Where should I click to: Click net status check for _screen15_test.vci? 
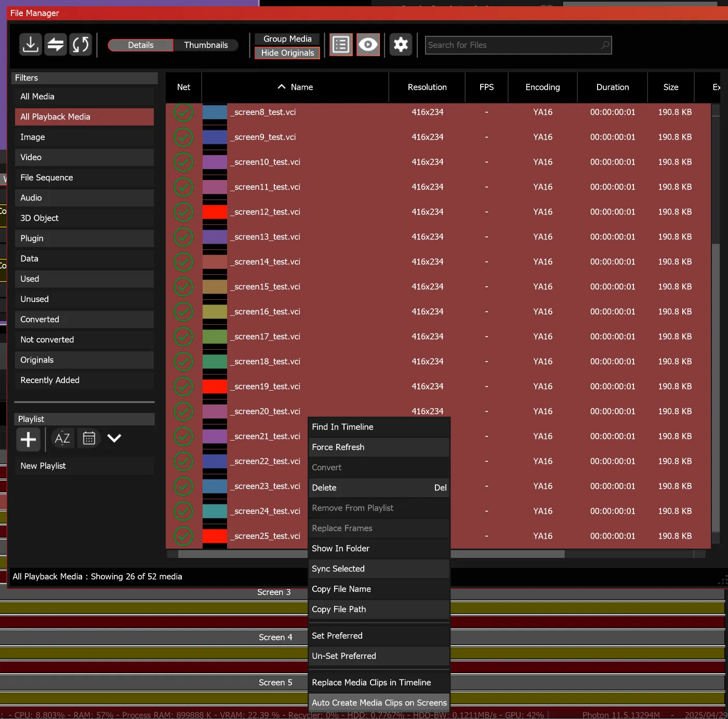click(183, 287)
